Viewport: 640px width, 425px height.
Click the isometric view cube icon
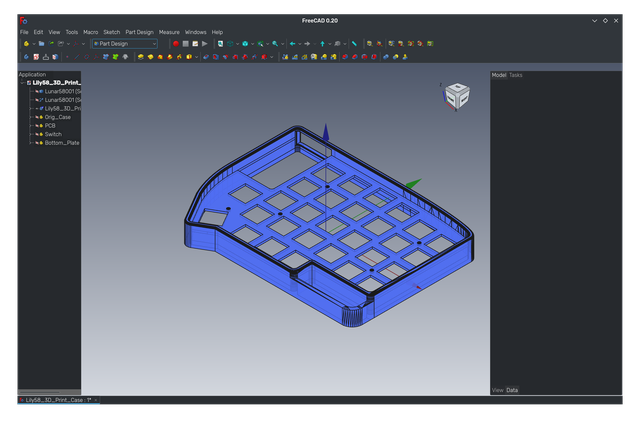pyautogui.click(x=245, y=44)
